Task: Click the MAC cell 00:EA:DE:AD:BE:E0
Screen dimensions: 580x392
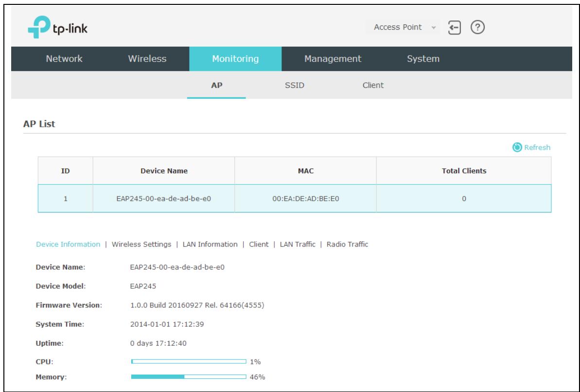Action: 305,199
